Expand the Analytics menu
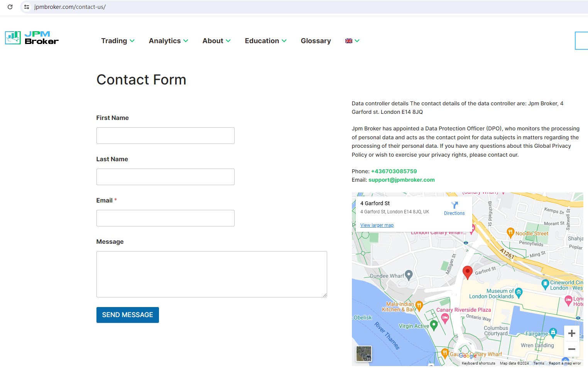Viewport: 588px width, 368px height. click(x=168, y=41)
